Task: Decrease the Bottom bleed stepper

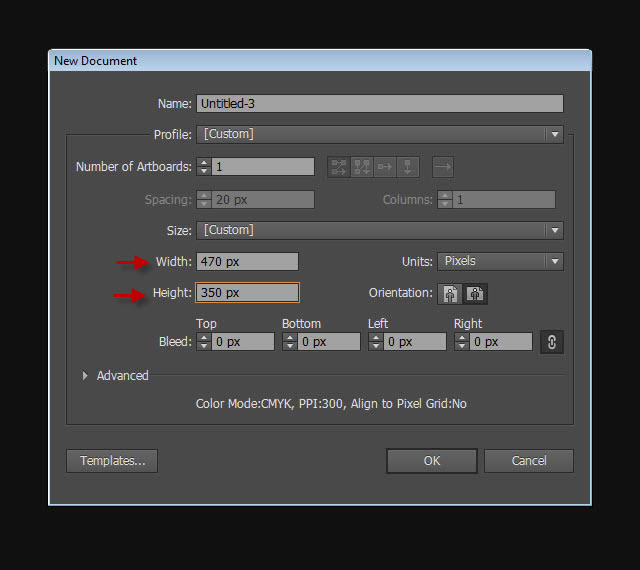Action: pos(290,346)
